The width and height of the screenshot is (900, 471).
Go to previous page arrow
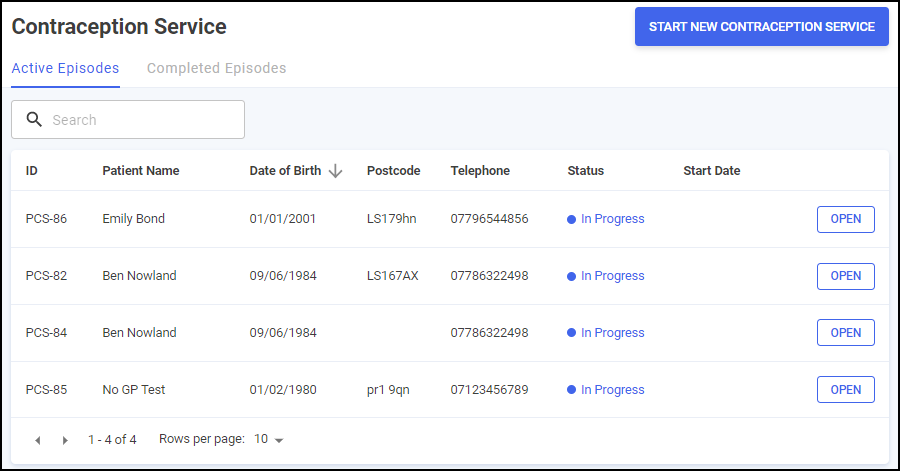tap(38, 440)
